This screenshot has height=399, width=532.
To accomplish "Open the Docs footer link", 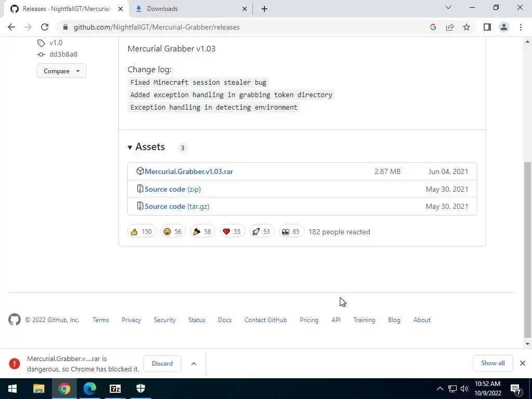I will [224, 320].
